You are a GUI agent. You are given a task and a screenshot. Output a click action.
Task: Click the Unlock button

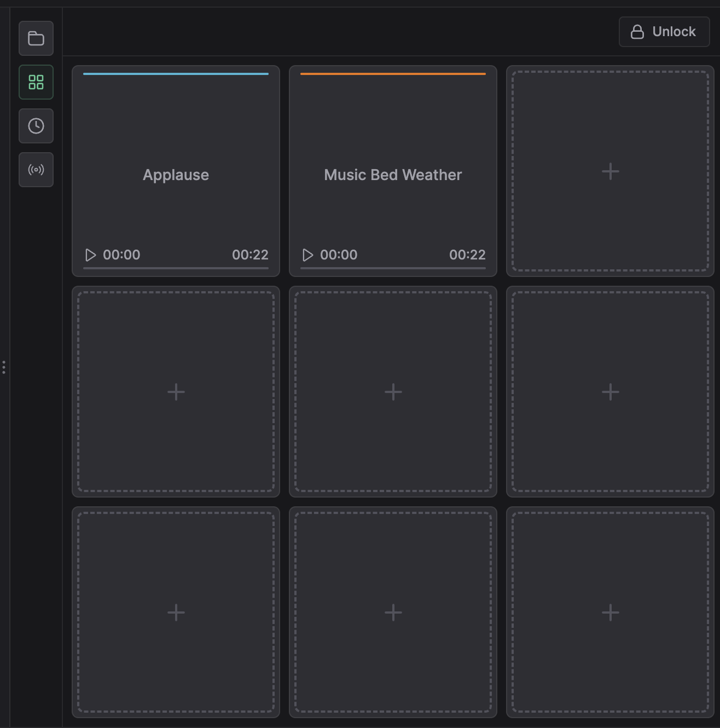point(664,32)
